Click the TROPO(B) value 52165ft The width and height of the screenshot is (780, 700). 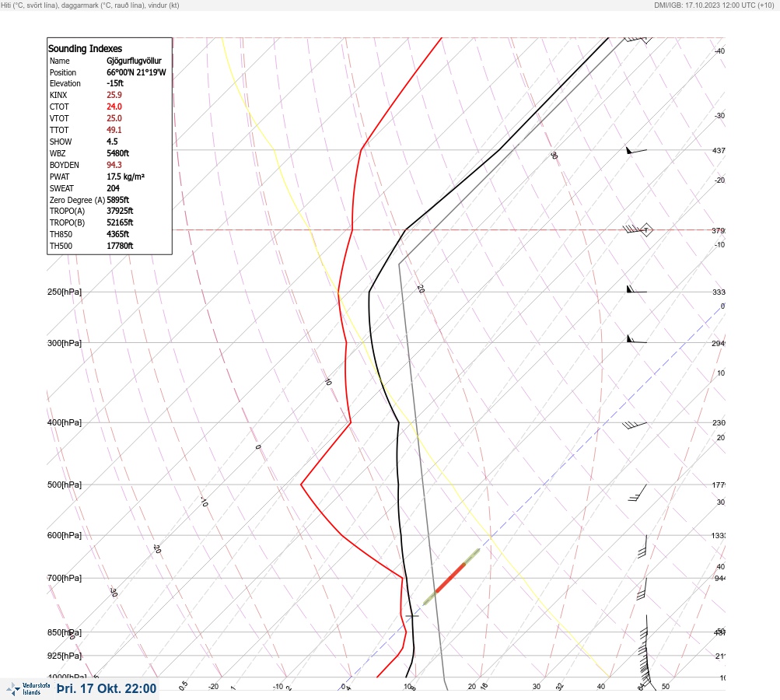pos(120,223)
